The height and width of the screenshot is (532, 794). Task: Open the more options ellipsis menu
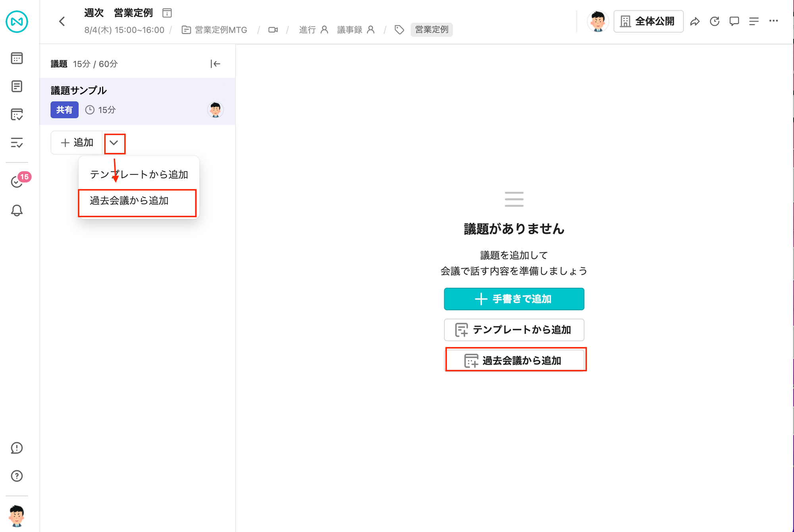click(774, 21)
